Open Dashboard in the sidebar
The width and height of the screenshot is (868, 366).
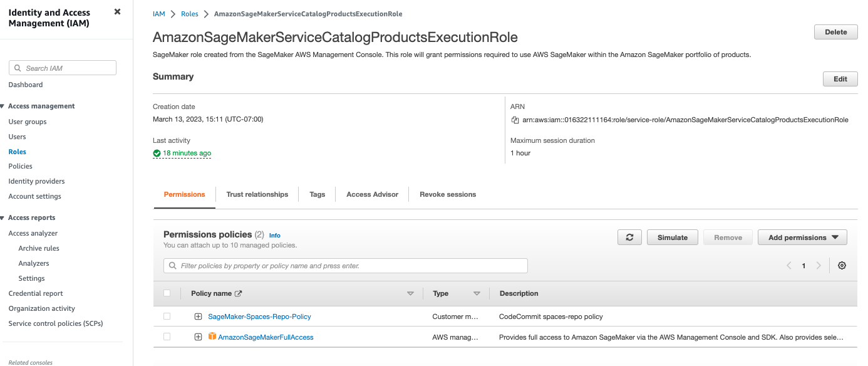click(x=26, y=85)
